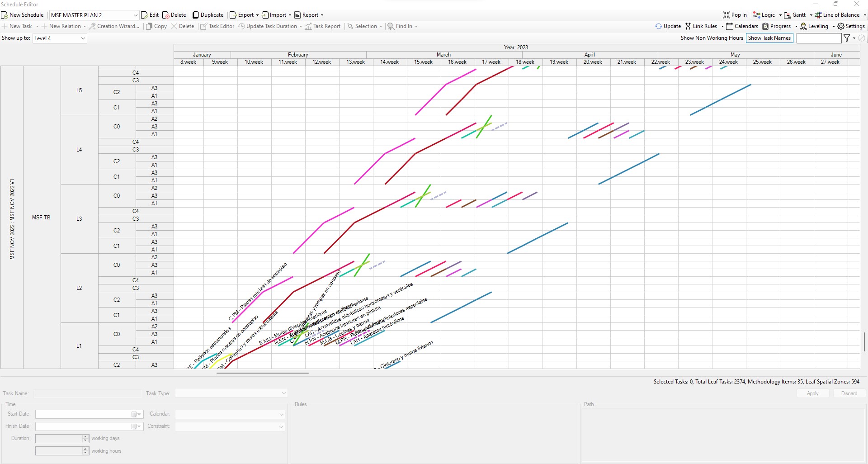The image size is (868, 464).
Task: Select Line of Balance view icon
Action: click(x=818, y=15)
